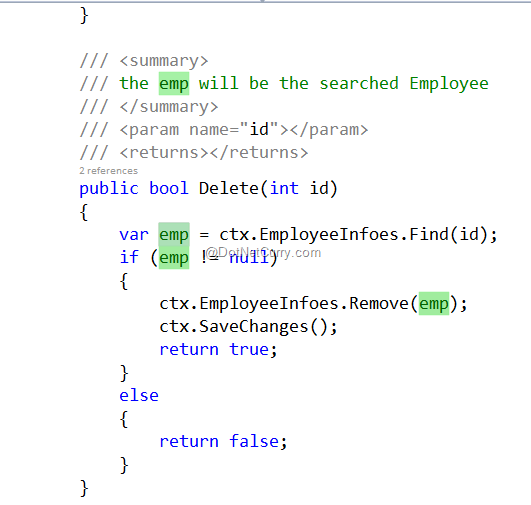
Task: Click the 'return true;' statement
Action: [218, 350]
